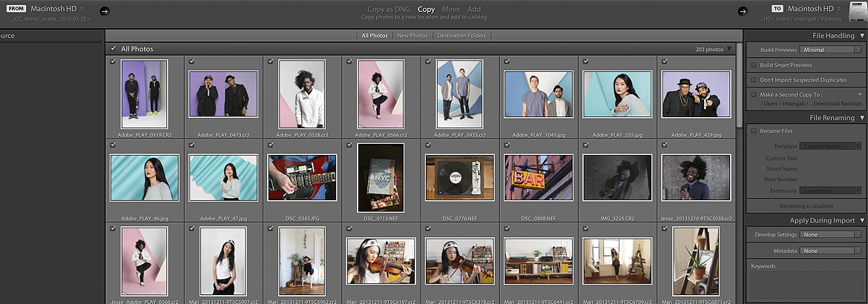This screenshot has width=868, height=304.
Task: Choose the Move import method
Action: (451, 10)
